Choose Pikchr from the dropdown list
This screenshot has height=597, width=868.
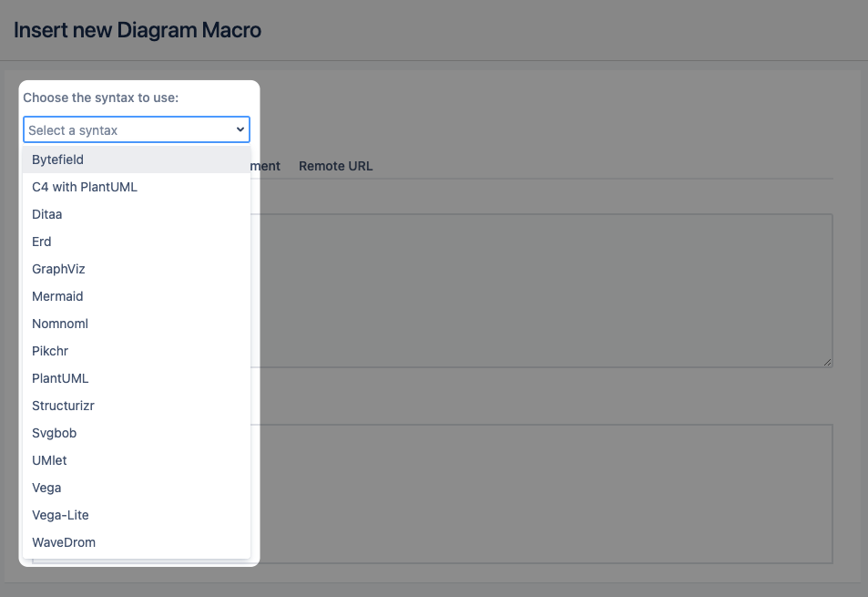tap(137, 351)
